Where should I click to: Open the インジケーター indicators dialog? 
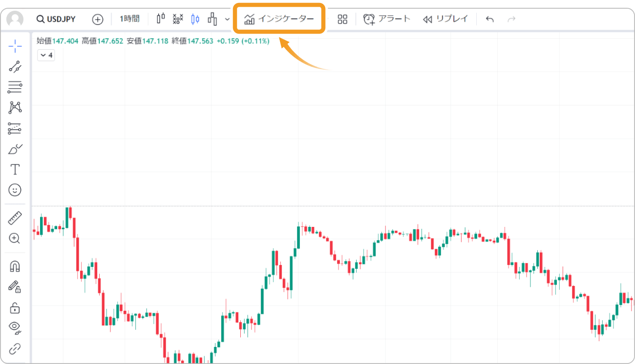279,19
